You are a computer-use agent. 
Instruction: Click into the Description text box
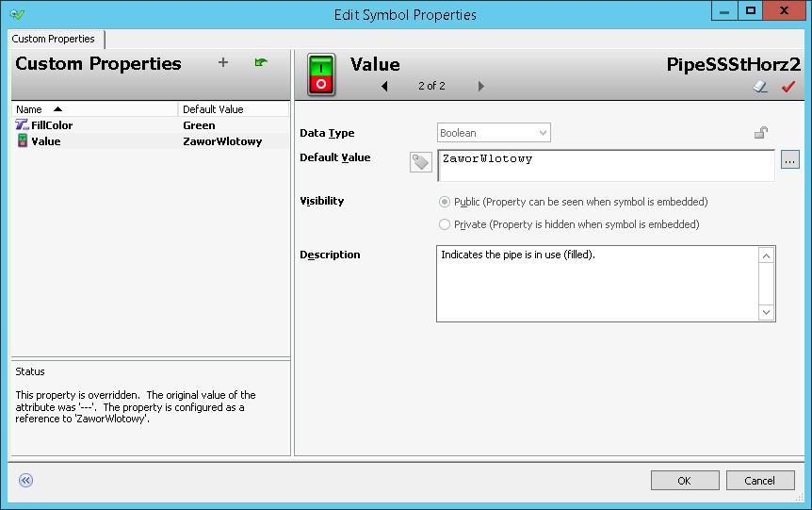click(x=597, y=284)
